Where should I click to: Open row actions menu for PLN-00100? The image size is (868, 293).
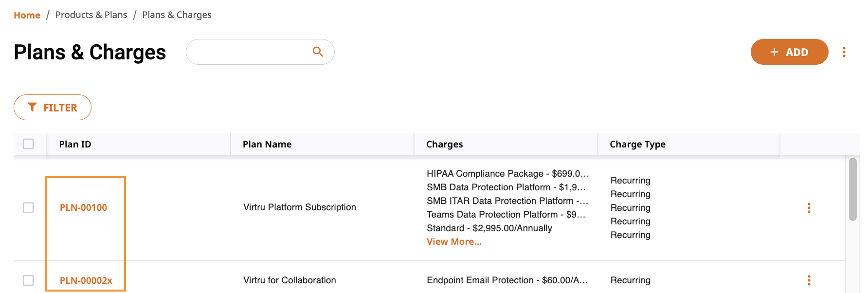pyautogui.click(x=809, y=208)
